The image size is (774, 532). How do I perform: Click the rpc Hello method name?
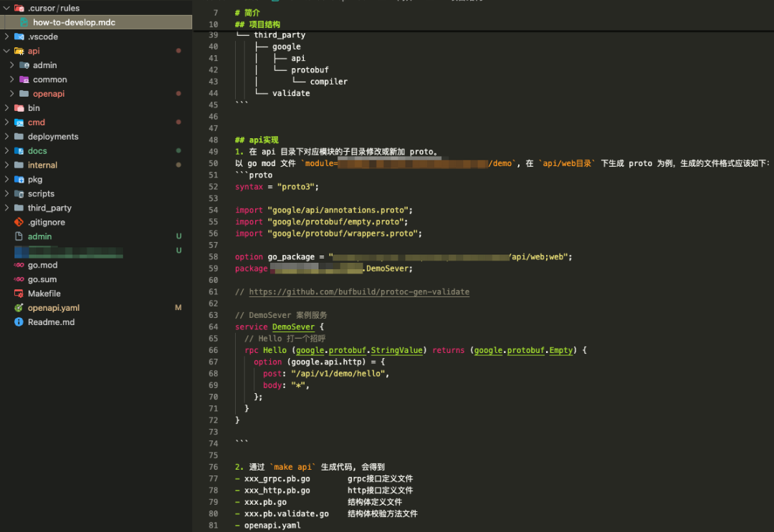tap(274, 350)
